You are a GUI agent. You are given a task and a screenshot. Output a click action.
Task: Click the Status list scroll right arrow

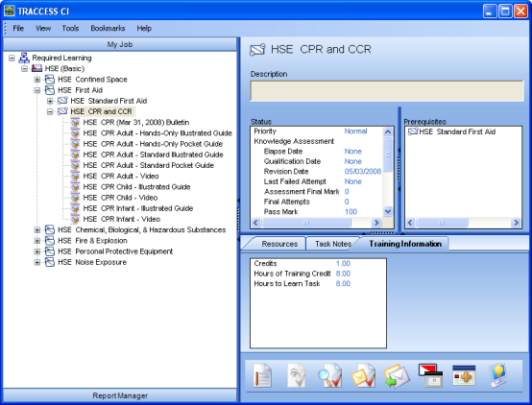coord(375,223)
